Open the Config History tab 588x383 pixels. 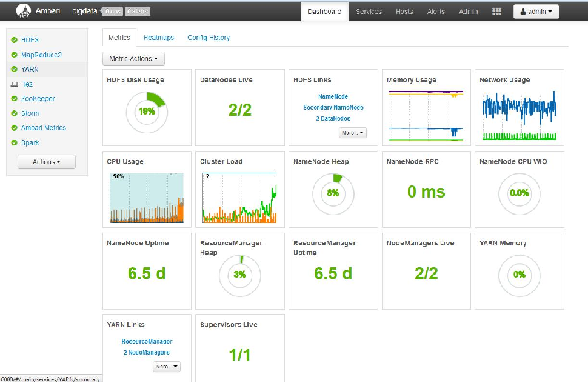pos(209,38)
